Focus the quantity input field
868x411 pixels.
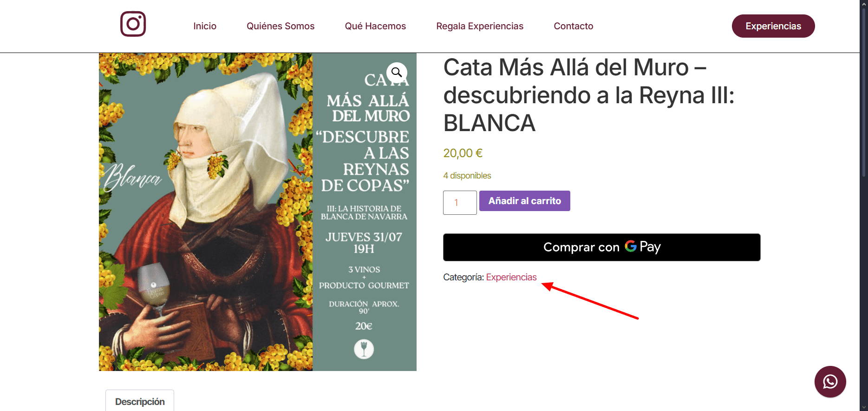point(460,203)
